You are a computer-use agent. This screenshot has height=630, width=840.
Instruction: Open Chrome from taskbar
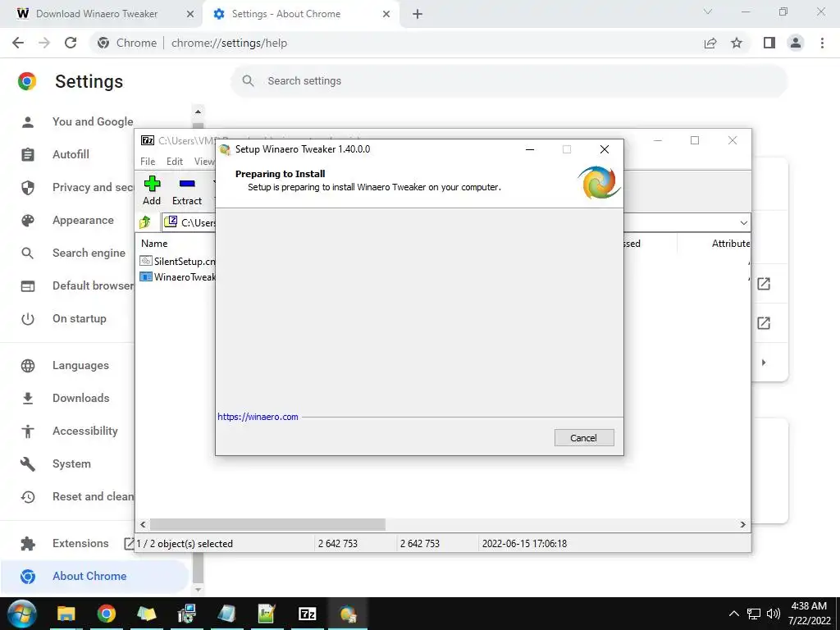click(106, 614)
